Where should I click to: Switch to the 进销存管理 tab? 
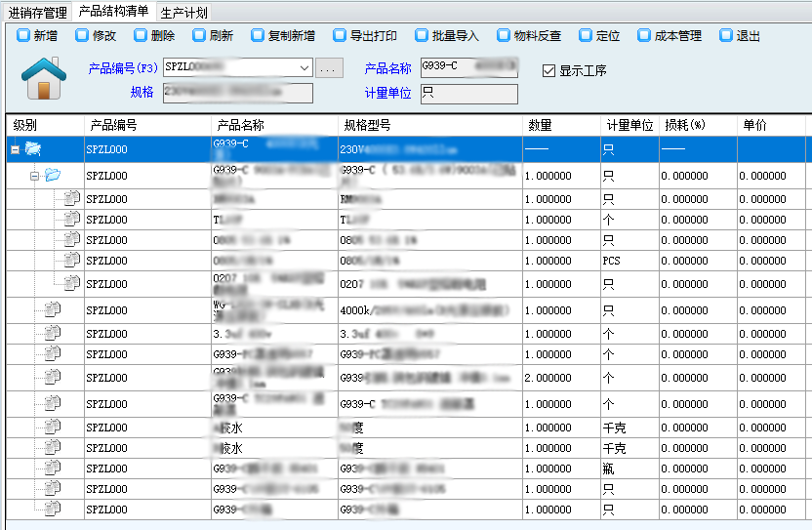tap(38, 12)
